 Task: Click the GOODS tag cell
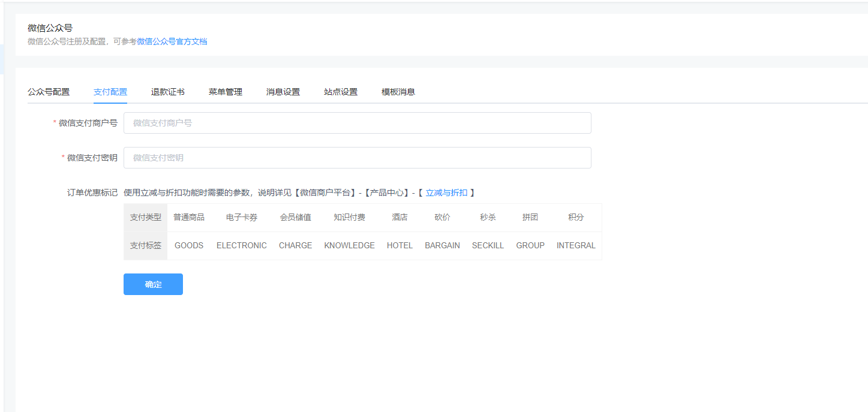click(189, 245)
